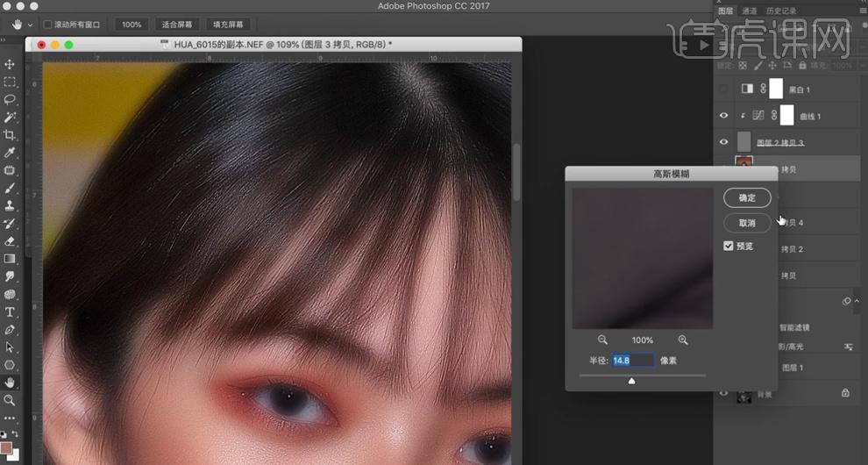Image resolution: width=868 pixels, height=465 pixels.
Task: Select the Sponge tool
Action: 10,294
